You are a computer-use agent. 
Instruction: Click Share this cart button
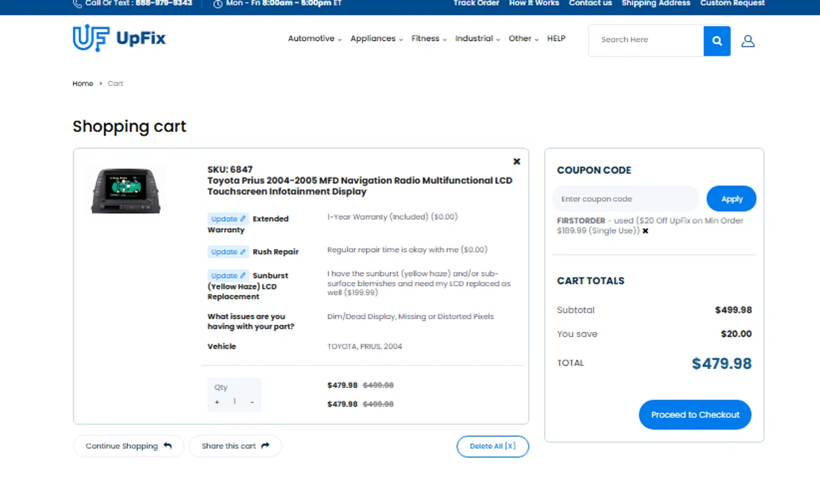tap(235, 446)
